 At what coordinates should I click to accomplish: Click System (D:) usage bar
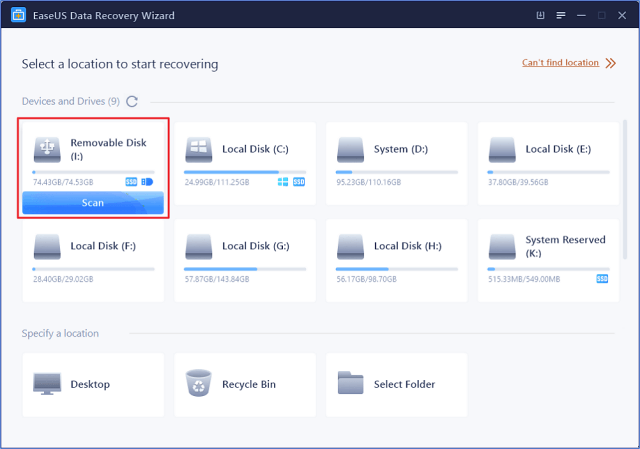pyautogui.click(x=397, y=172)
